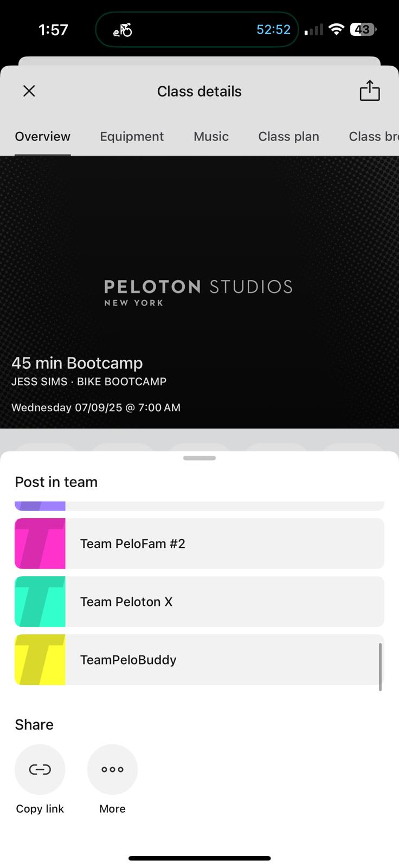399x868 pixels.
Task: Select the Class plan tab
Action: 288,136
